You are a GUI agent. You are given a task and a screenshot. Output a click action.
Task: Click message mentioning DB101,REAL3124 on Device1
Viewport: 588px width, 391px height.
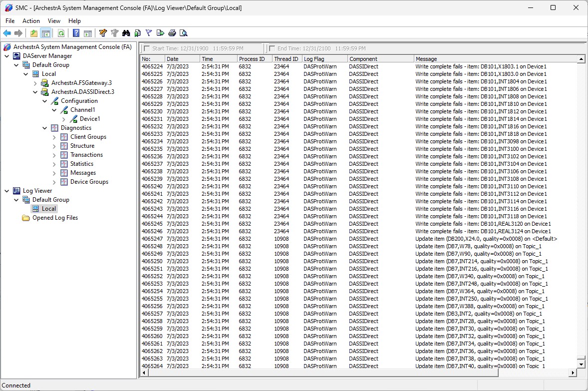(x=483, y=231)
